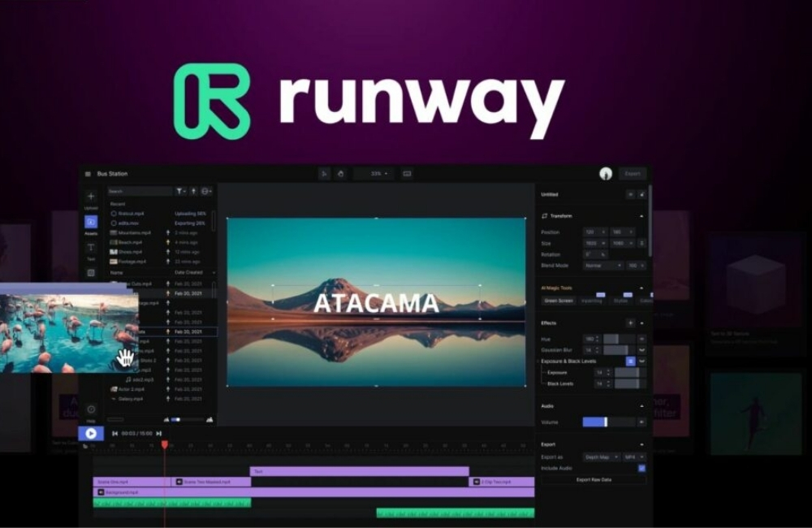Open the circular options menu after search
Screen dimensions: 812x528
(206, 191)
